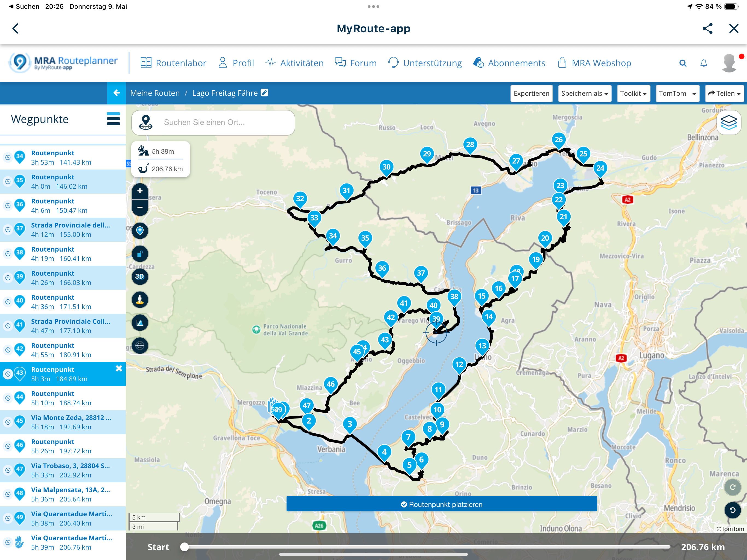This screenshot has width=747, height=560.
Task: Select map marker 4 on the lake
Action: (x=384, y=453)
